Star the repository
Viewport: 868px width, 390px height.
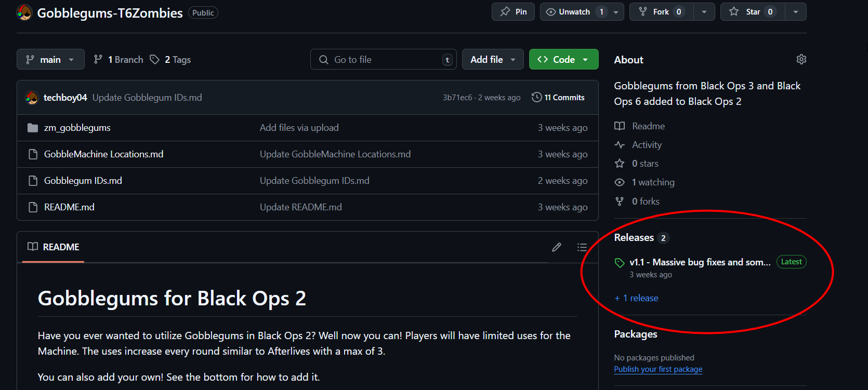753,12
